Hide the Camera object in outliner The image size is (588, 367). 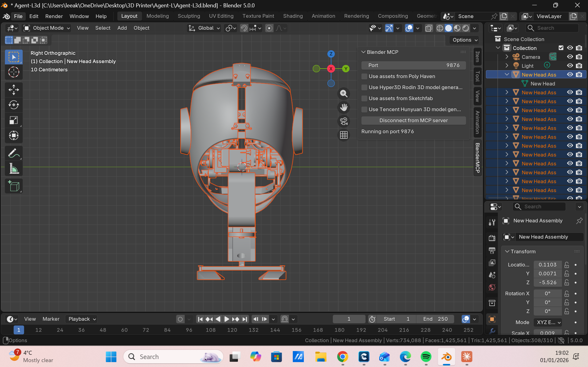(570, 57)
